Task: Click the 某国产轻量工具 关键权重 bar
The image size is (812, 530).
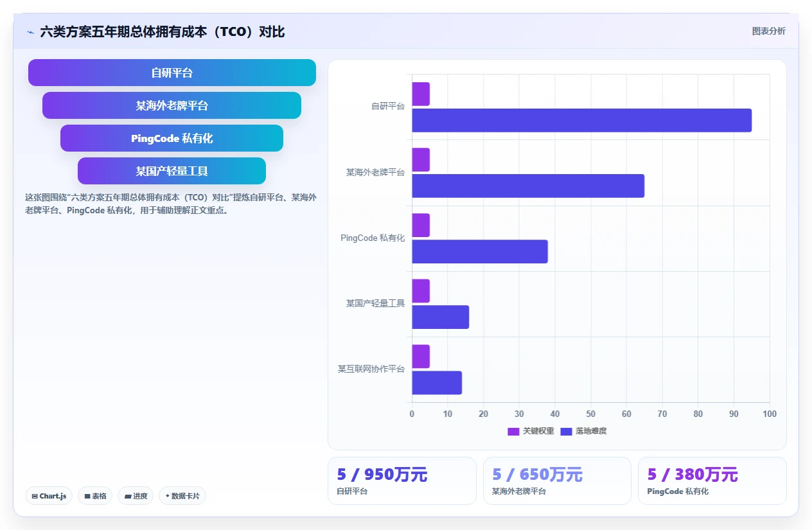Action: click(421, 291)
